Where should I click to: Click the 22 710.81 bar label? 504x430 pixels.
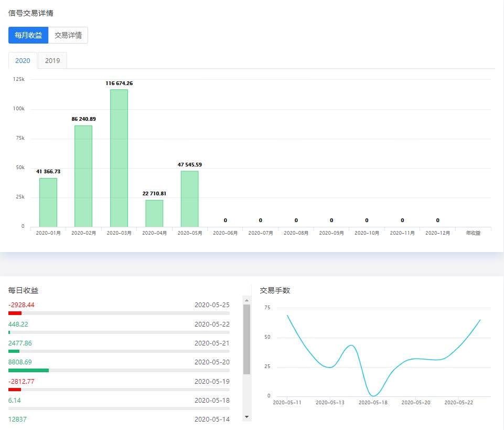[x=154, y=193]
